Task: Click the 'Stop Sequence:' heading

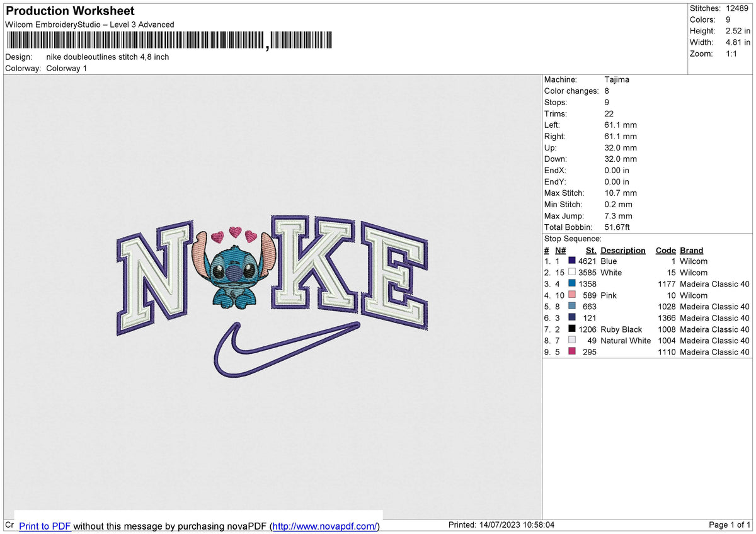Action: (x=573, y=239)
